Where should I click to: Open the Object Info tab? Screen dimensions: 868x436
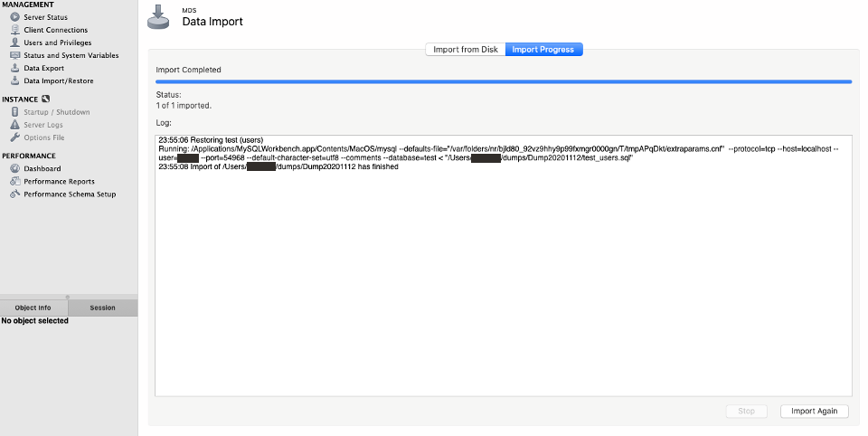[x=33, y=308]
